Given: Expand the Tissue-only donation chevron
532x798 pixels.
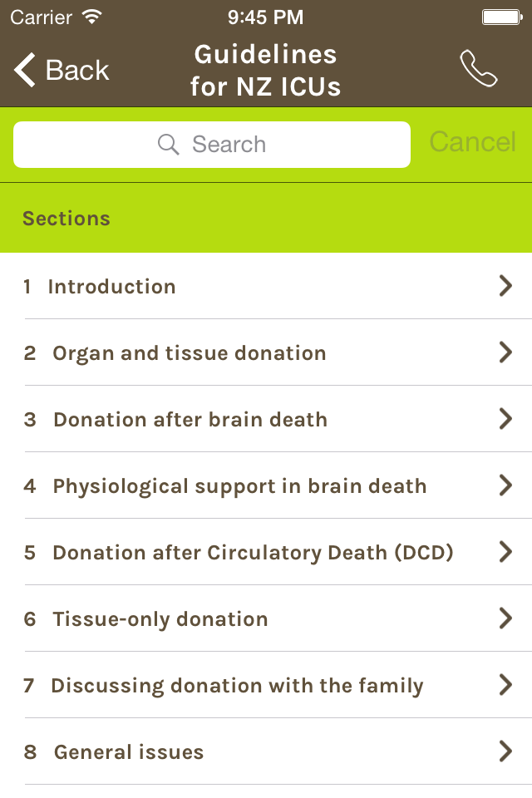Looking at the screenshot, I should coord(505,618).
